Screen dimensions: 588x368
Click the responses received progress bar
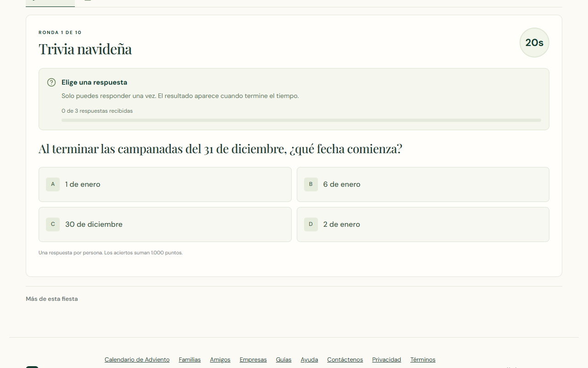301,121
